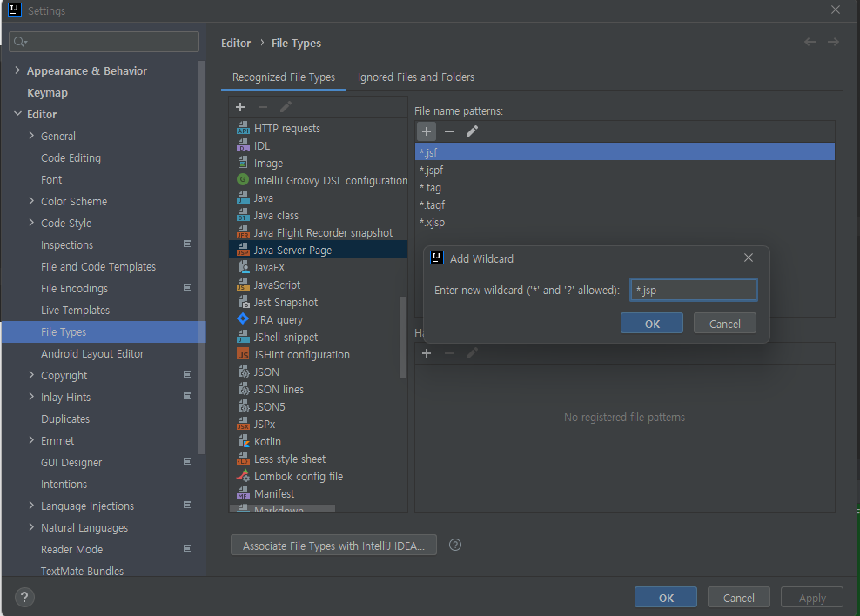
Task: Expand the General settings node
Action: coord(31,136)
